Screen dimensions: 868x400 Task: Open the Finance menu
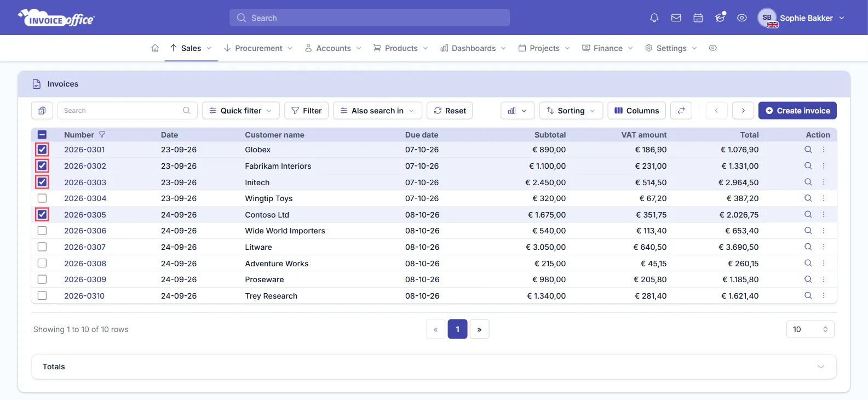click(x=607, y=48)
